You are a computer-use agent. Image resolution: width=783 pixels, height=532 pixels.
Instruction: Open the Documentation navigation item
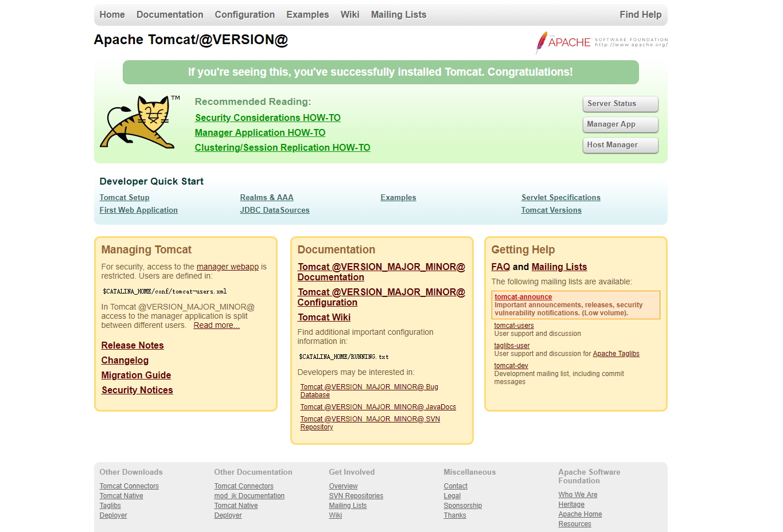click(x=170, y=15)
